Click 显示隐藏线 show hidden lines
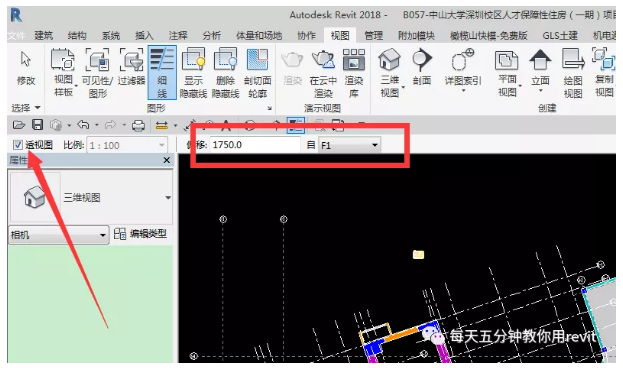Image resolution: width=623 pixels, height=368 pixels. 193,72
